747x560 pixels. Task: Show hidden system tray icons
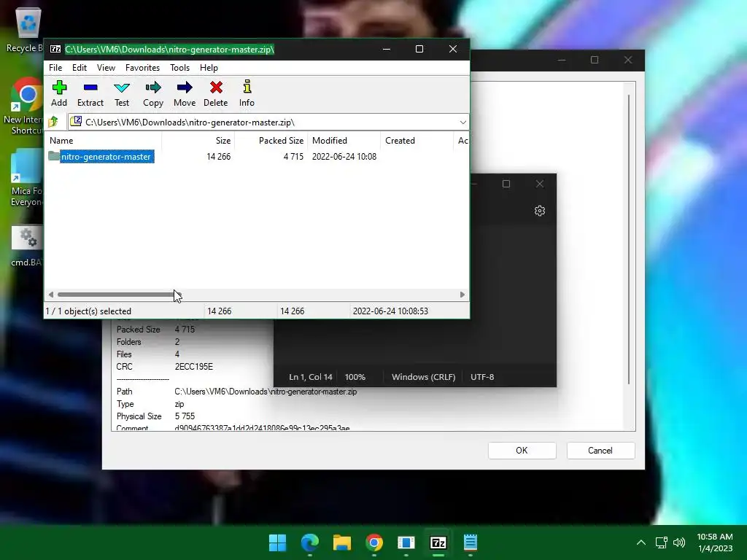pyautogui.click(x=641, y=542)
